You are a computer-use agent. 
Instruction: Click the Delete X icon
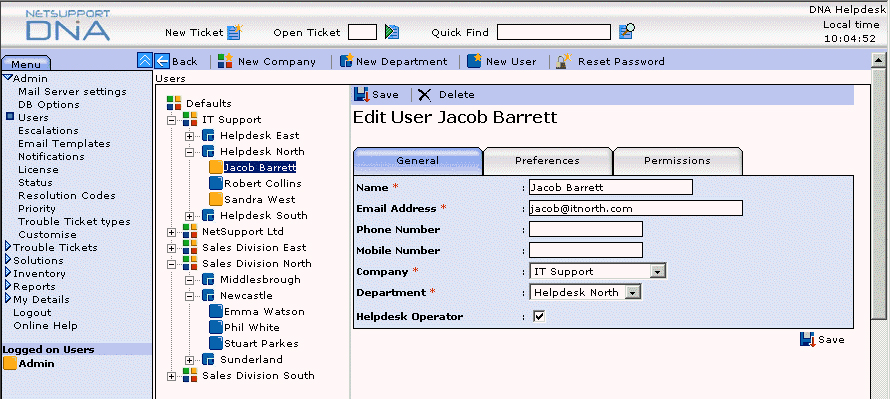coord(425,95)
